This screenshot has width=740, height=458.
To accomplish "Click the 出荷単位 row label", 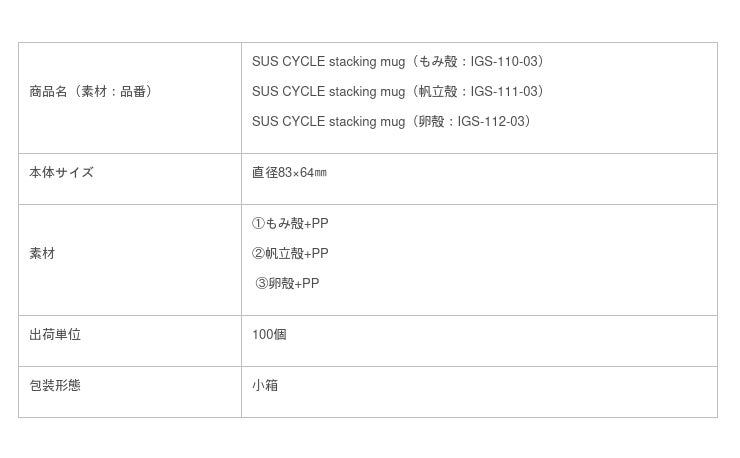I will pos(56,335).
